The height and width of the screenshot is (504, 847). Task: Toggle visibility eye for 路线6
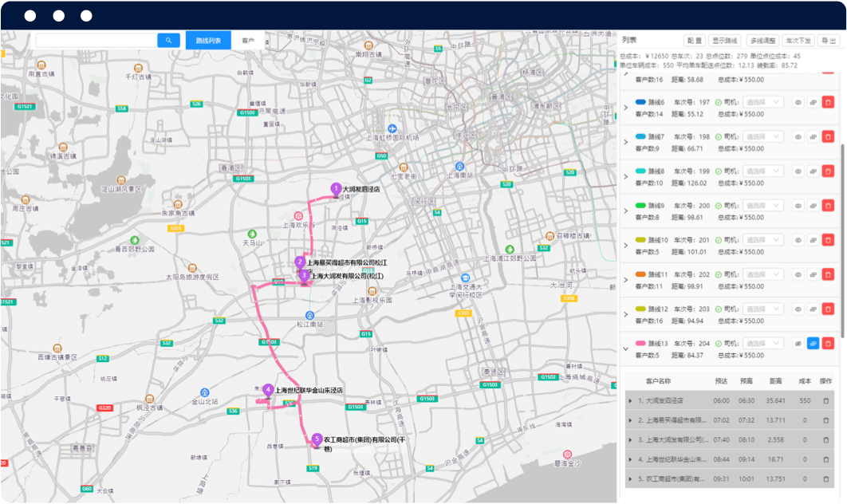tap(798, 102)
